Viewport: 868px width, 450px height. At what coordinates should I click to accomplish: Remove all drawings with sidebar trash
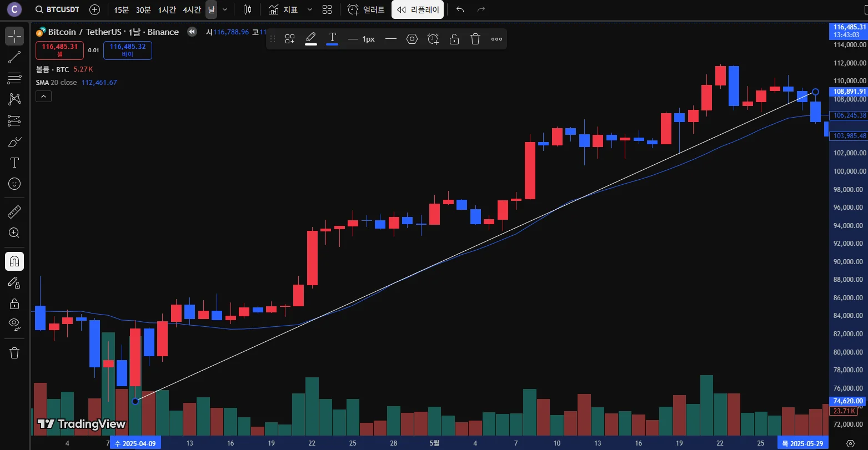tap(14, 353)
